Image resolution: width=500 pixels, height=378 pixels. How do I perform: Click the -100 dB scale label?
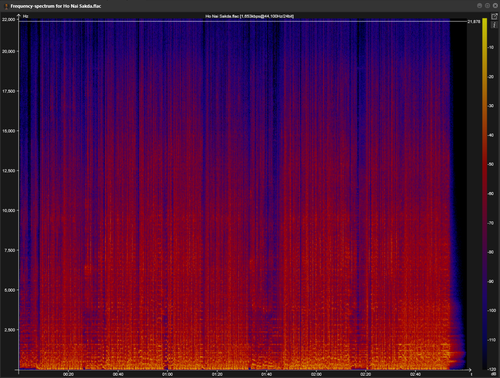[491, 311]
